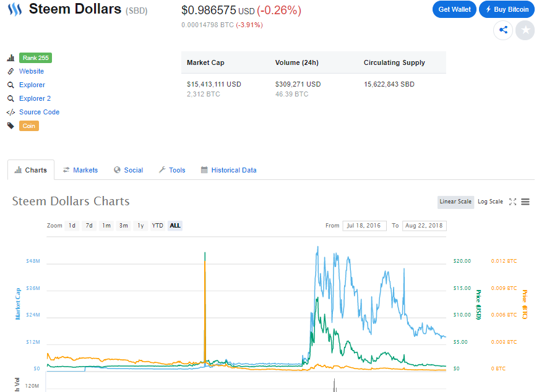Screen dimensions: 539x392
Task: Open the Source Code link
Action: click(x=39, y=112)
